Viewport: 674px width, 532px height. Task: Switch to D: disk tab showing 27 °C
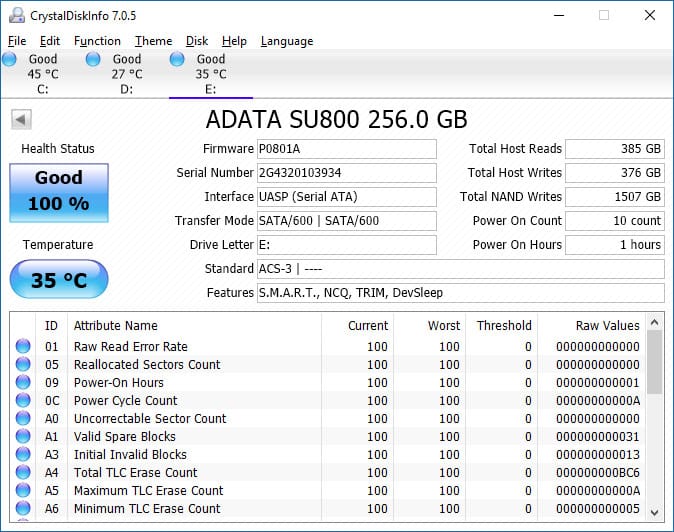tap(126, 73)
